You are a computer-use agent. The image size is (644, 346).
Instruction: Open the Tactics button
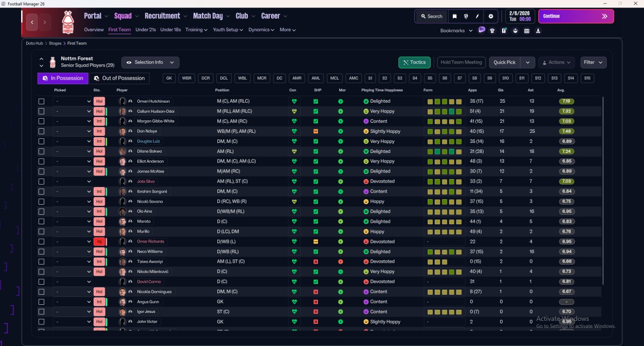415,62
